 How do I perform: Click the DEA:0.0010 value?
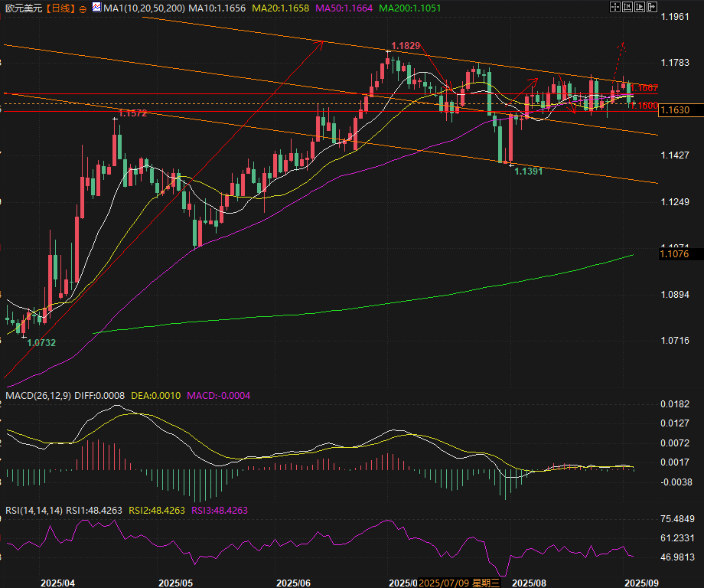pyautogui.click(x=155, y=396)
